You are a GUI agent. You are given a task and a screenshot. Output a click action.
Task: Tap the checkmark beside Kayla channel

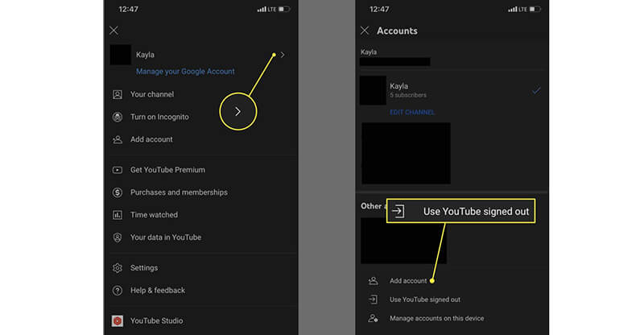tap(536, 90)
